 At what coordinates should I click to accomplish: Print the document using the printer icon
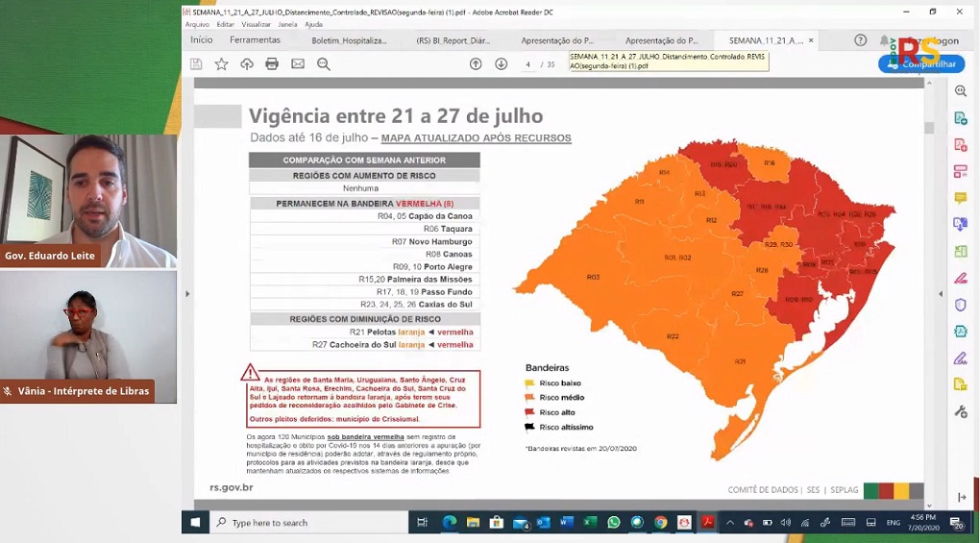click(272, 64)
